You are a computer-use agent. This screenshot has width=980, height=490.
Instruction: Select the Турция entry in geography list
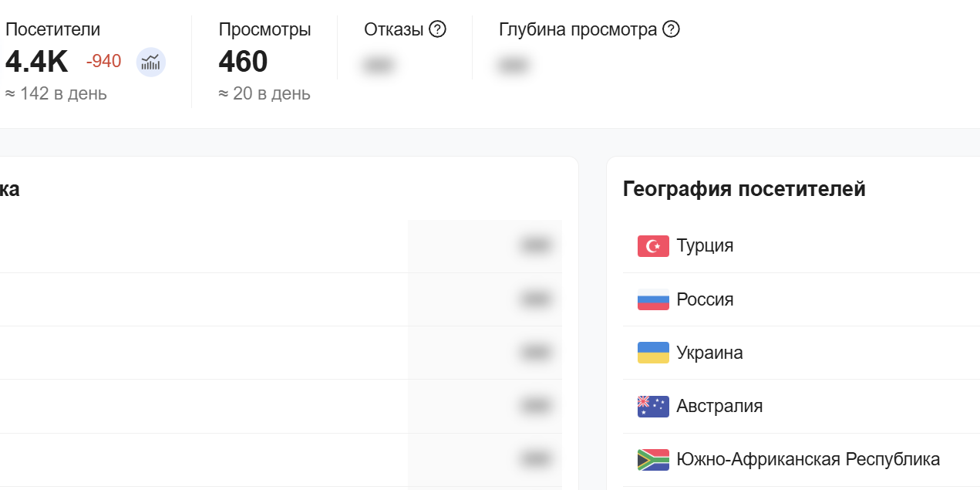[706, 245]
